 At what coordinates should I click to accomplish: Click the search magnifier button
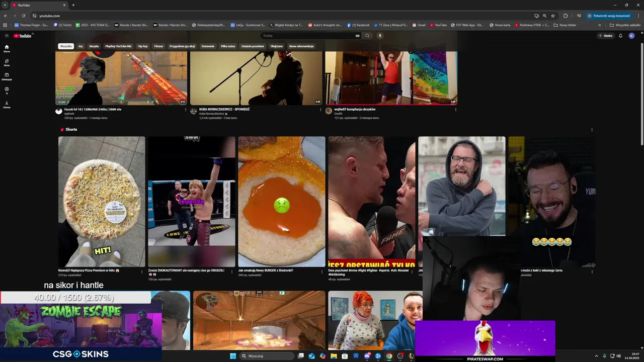[367, 36]
